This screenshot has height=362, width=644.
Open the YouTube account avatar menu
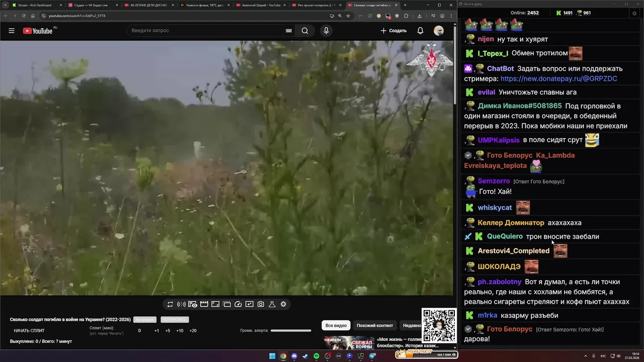439,31
